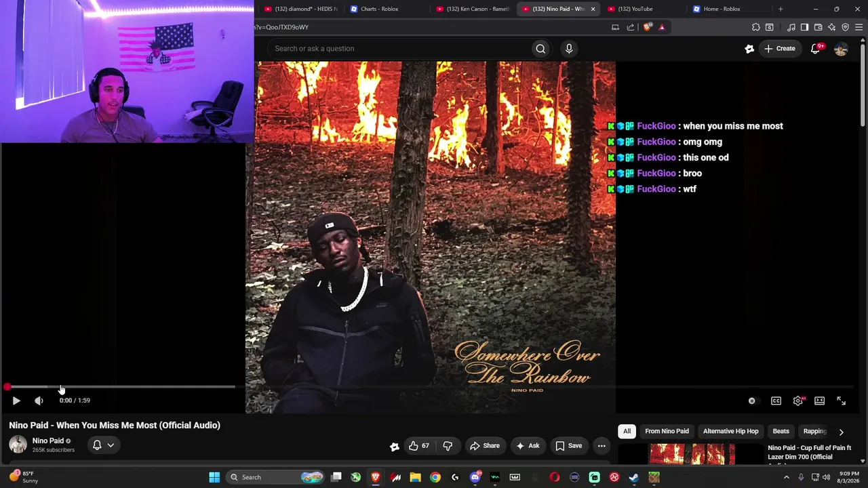Image resolution: width=868 pixels, height=488 pixels.
Task: Open YouTube notifications bell
Action: [816, 49]
